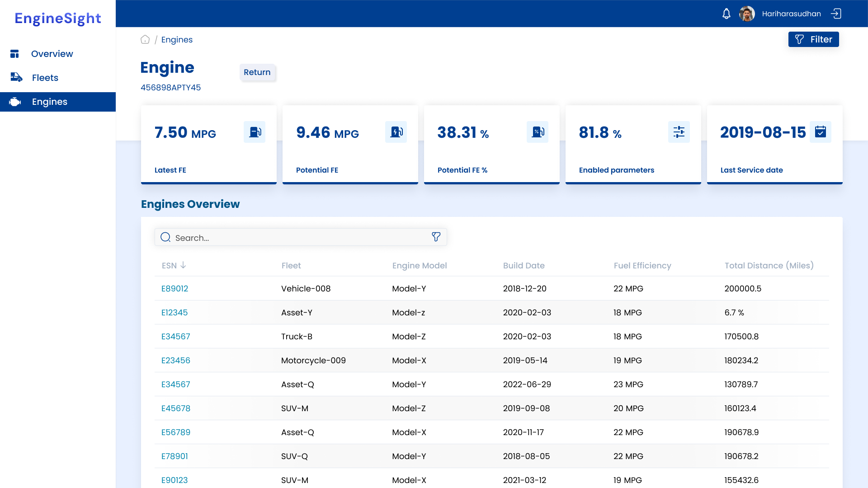Click the home breadcrumb icon

[x=145, y=40]
